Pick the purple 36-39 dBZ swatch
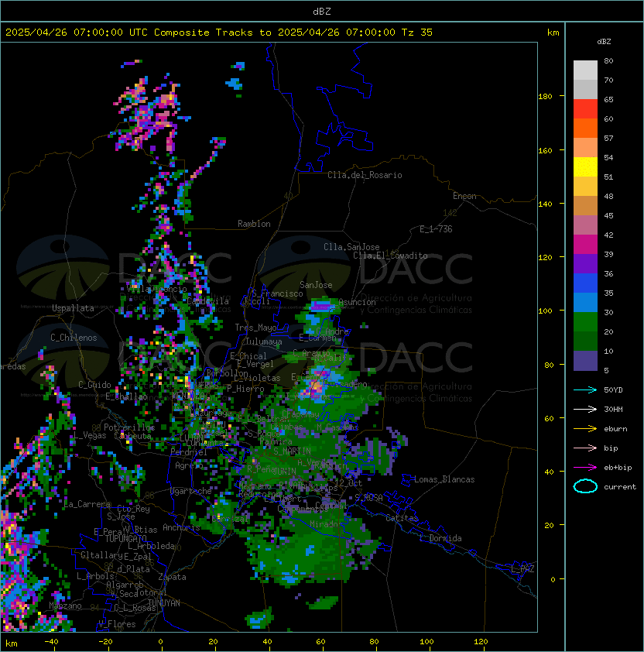Viewport: 644px width, 652px height. coord(585,264)
